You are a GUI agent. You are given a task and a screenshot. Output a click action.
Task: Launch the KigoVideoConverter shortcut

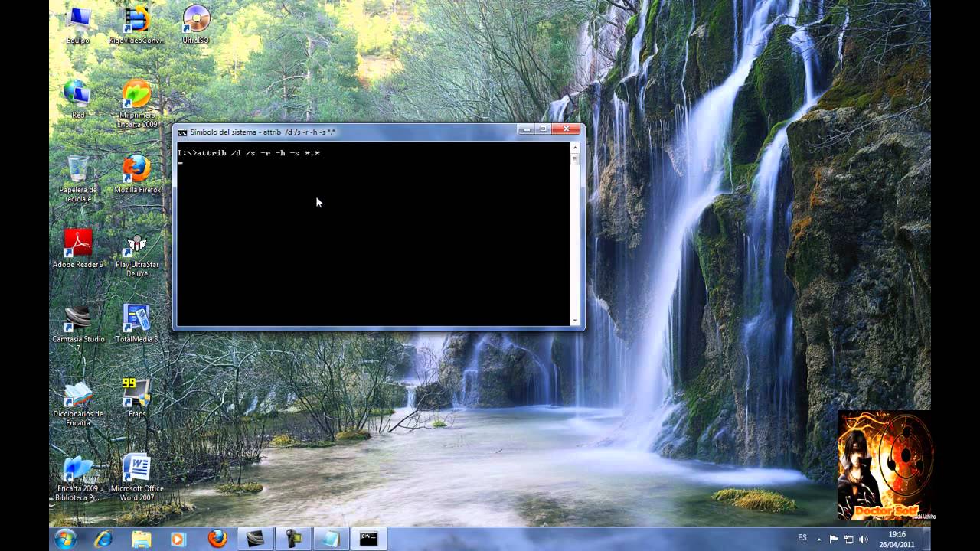pyautogui.click(x=136, y=24)
